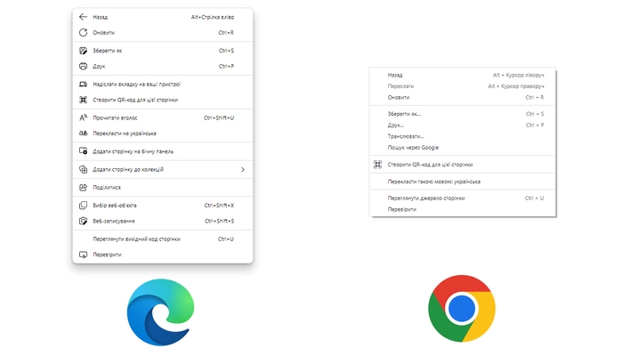Select Транслювати... in the Chrome menu
Screen dimensions: 623x364
[462, 136]
